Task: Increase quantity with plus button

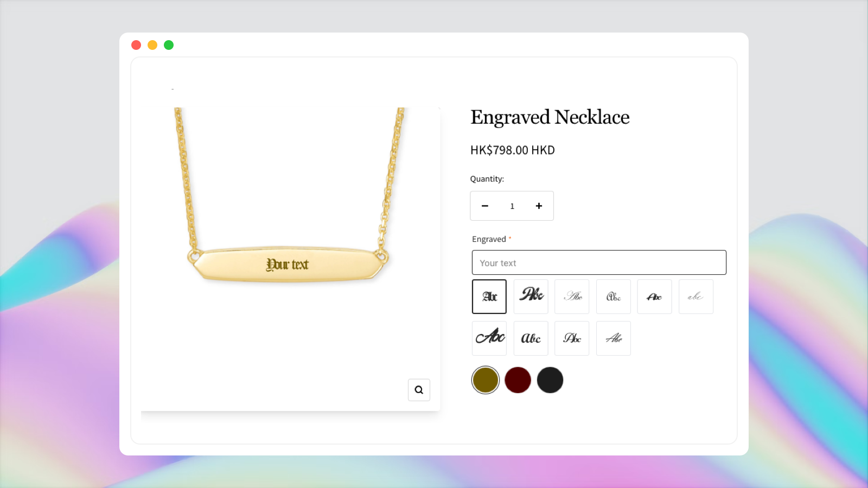Action: click(539, 206)
